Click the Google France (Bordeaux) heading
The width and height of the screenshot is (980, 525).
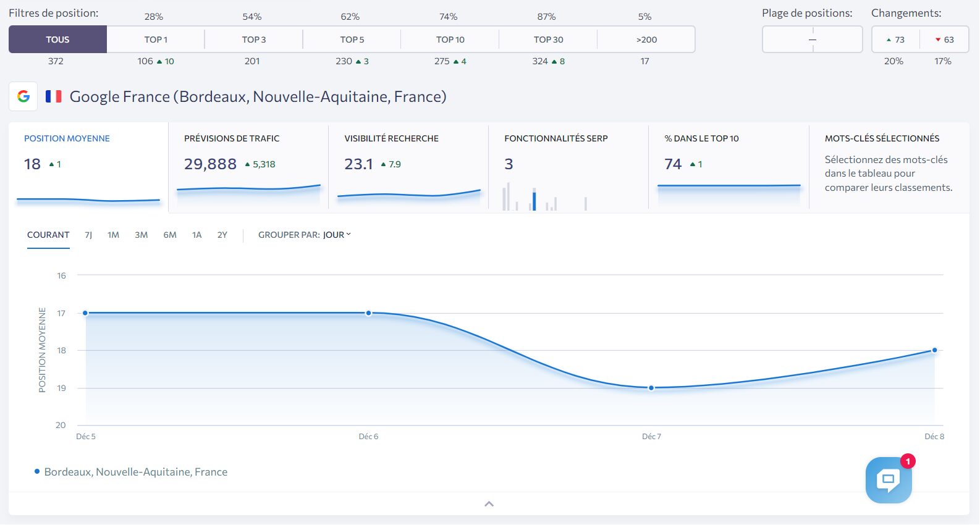click(258, 97)
